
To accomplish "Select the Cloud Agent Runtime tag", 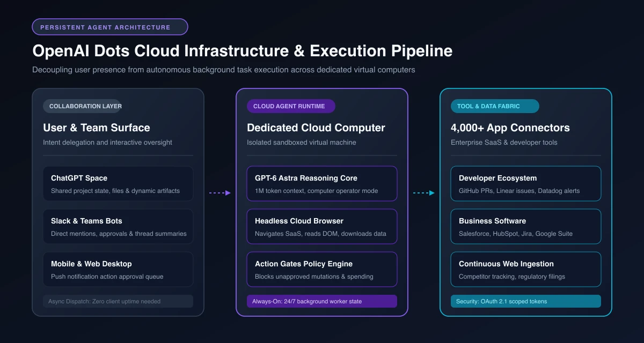I will (291, 106).
